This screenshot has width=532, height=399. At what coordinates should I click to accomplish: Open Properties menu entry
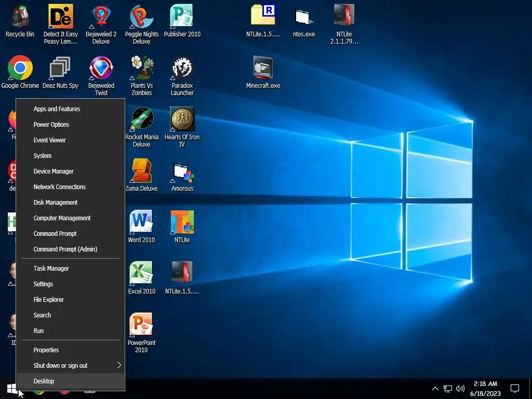(71, 350)
